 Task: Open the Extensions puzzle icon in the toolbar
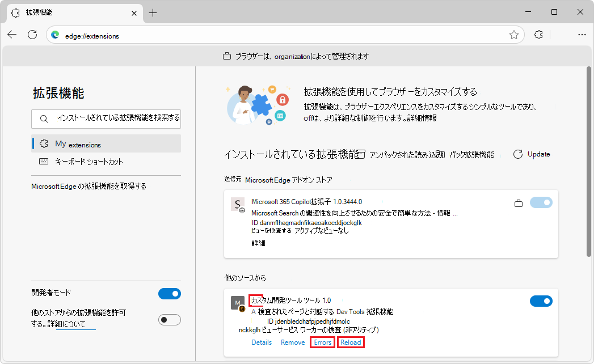pos(538,35)
